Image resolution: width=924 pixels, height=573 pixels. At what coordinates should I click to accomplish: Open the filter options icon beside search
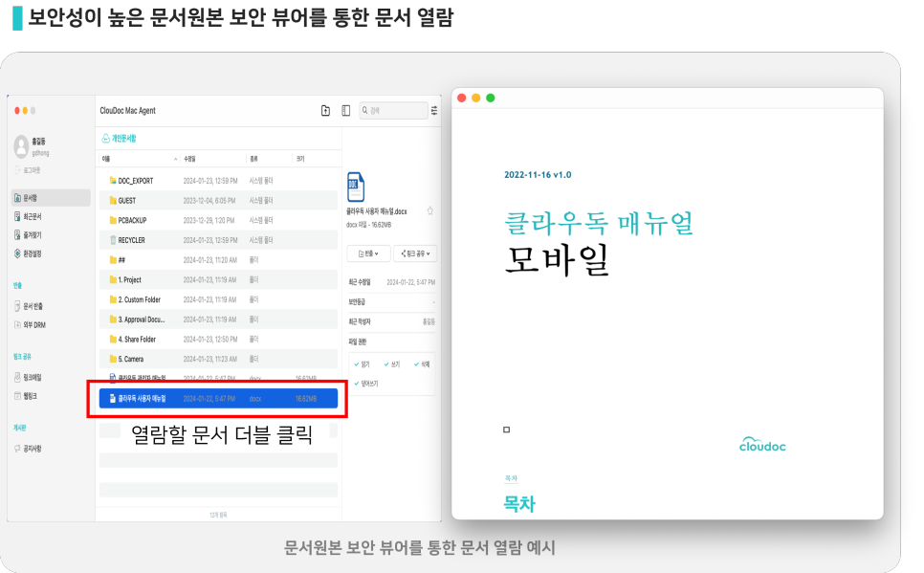click(x=434, y=110)
